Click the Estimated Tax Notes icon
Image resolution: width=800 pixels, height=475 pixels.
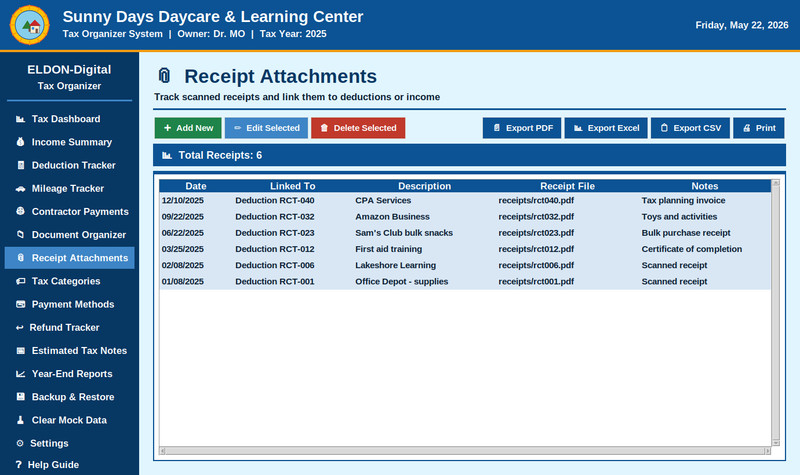coord(20,351)
